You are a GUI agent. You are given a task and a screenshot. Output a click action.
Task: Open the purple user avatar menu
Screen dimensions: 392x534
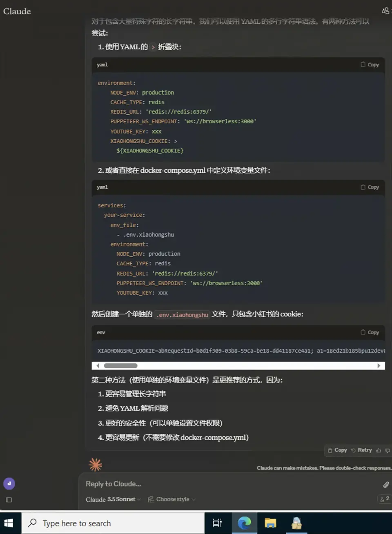pyautogui.click(x=9, y=484)
